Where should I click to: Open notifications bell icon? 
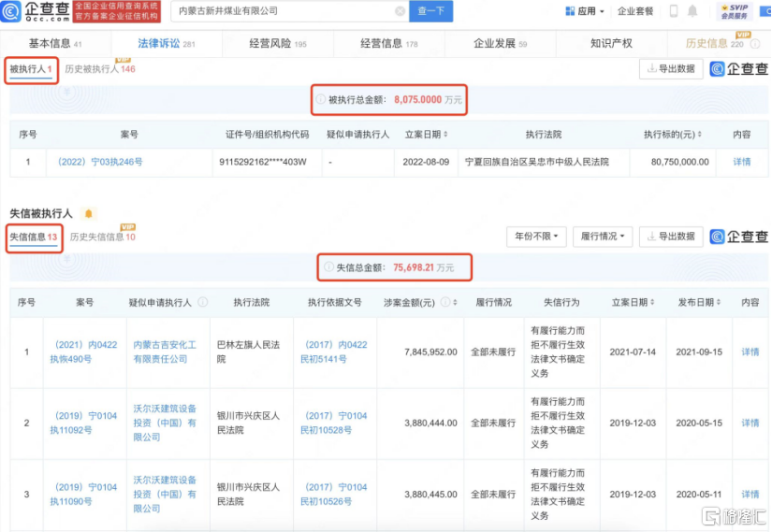click(x=692, y=11)
